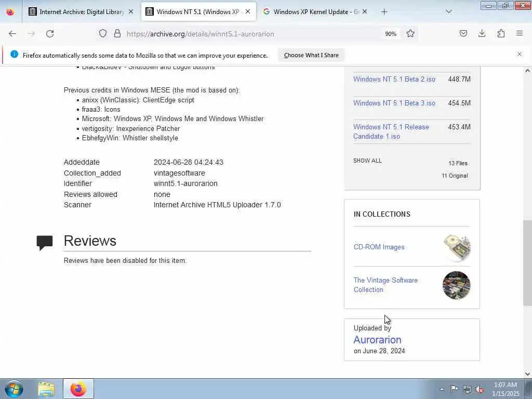This screenshot has height=399, width=532.
Task: Click the 448.7M size of Beta 2.iso
Action: tap(459, 79)
